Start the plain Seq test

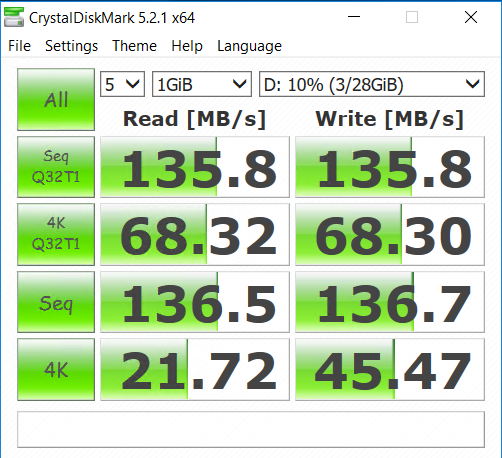56,302
